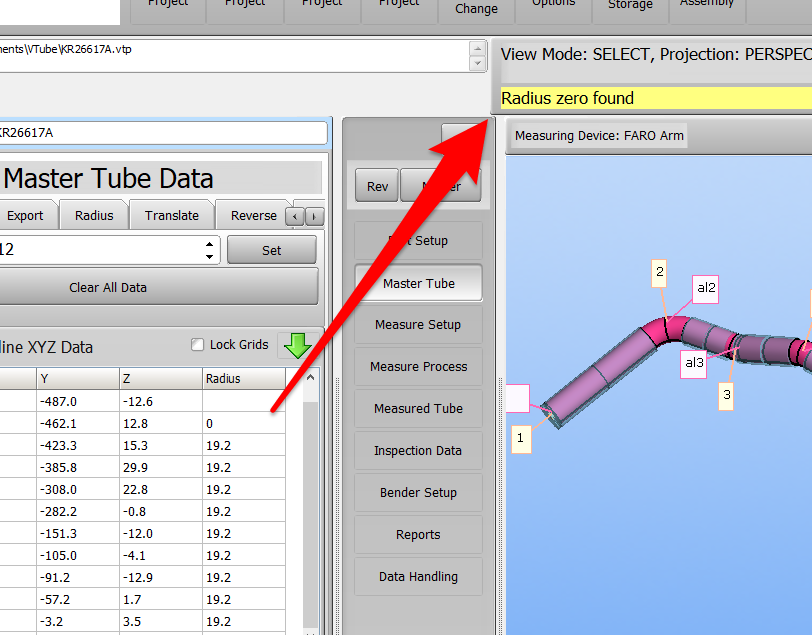Select the al2 label in viewport
Image resolution: width=812 pixels, height=635 pixels.
click(x=706, y=289)
